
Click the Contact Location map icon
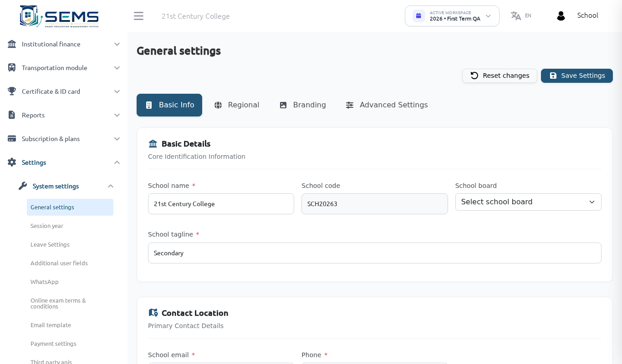(153, 313)
